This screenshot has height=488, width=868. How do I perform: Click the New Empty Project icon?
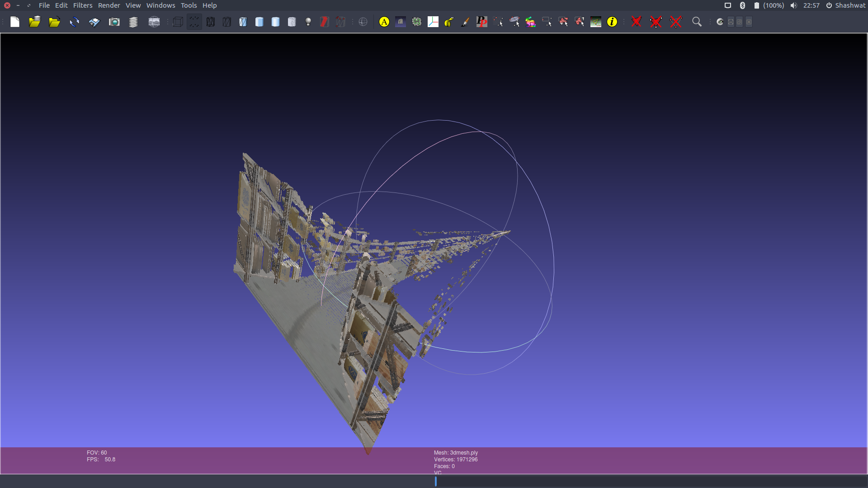pyautogui.click(x=15, y=22)
